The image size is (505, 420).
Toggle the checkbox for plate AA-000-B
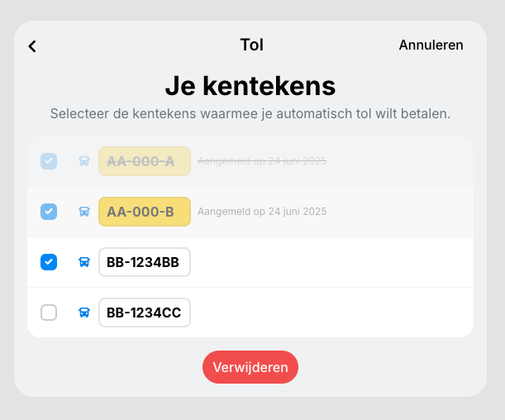tap(49, 212)
